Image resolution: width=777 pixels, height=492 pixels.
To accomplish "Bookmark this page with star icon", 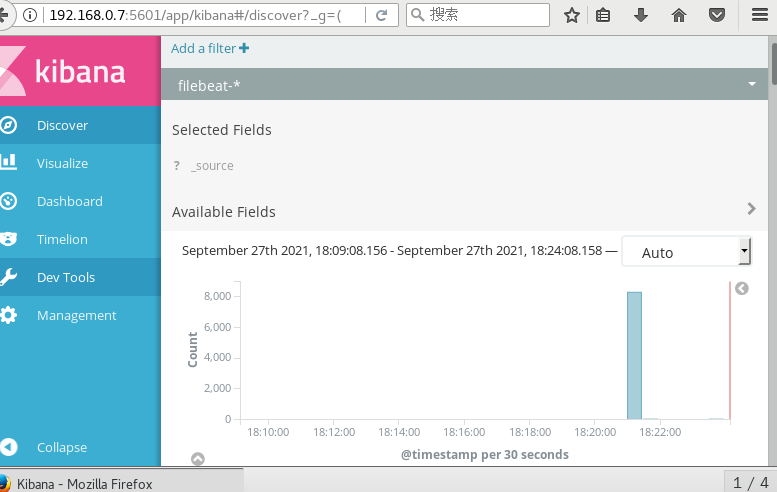I will 572,15.
